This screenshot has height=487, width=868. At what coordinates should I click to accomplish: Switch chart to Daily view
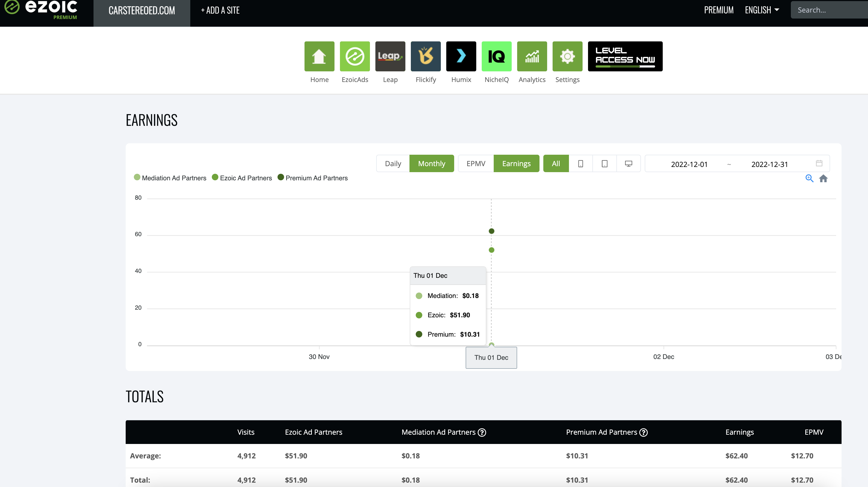[393, 164]
